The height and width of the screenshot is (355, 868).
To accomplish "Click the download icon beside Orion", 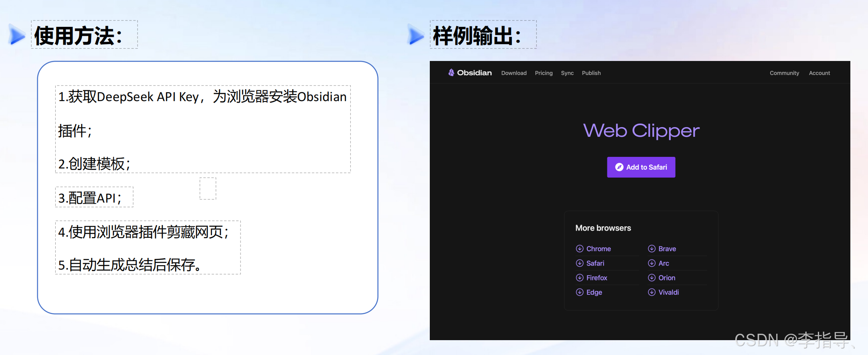I will coord(652,278).
